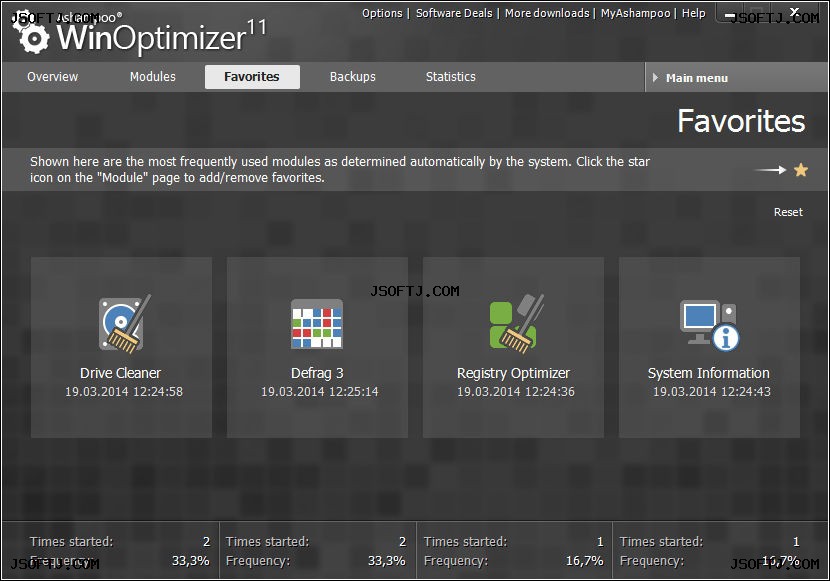Open the Registry Optimizer broom icon
The height and width of the screenshot is (581, 830).
[x=516, y=324]
